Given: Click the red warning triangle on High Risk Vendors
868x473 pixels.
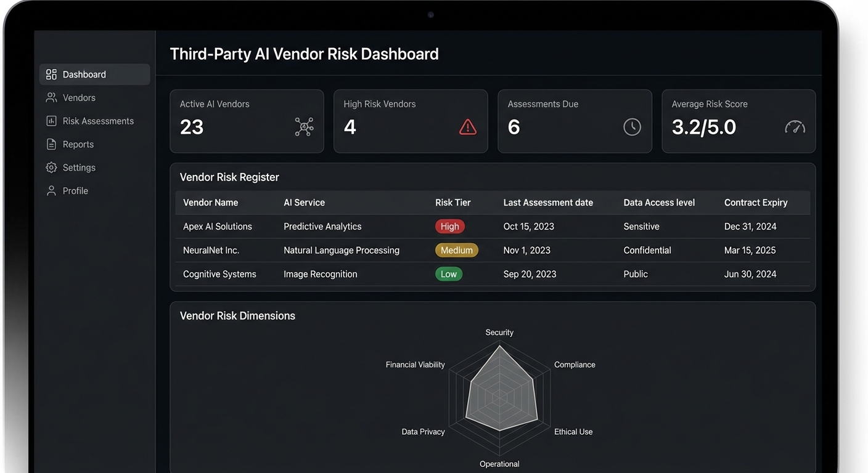Looking at the screenshot, I should tap(468, 127).
